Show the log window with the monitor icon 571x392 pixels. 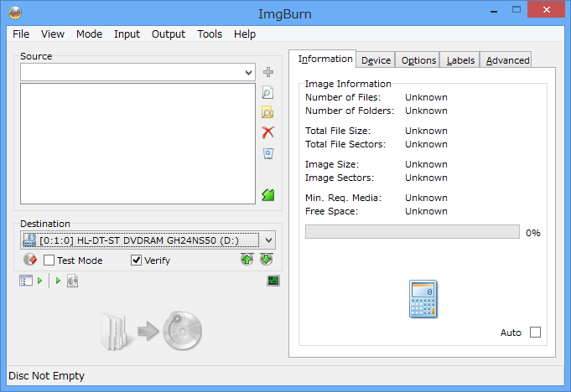pos(273,281)
